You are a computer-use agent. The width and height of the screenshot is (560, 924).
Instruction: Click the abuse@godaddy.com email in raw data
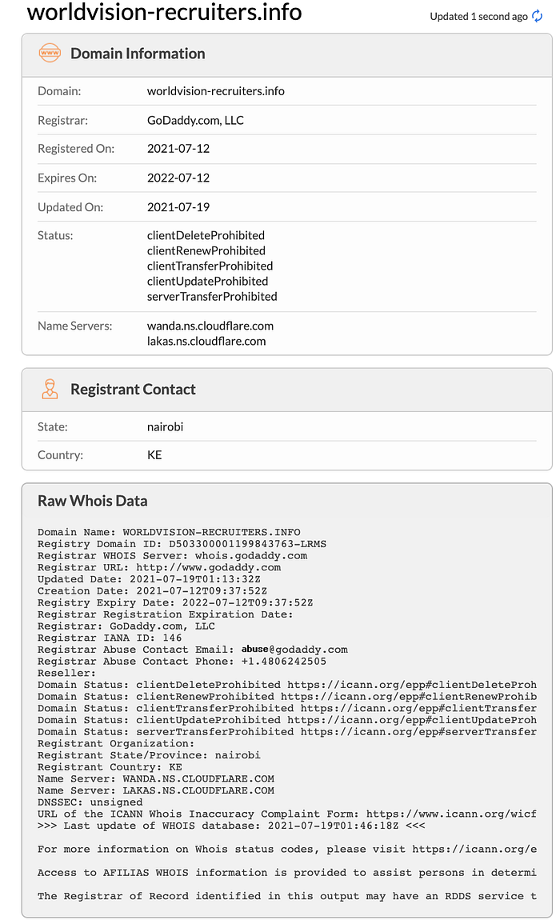click(294, 650)
